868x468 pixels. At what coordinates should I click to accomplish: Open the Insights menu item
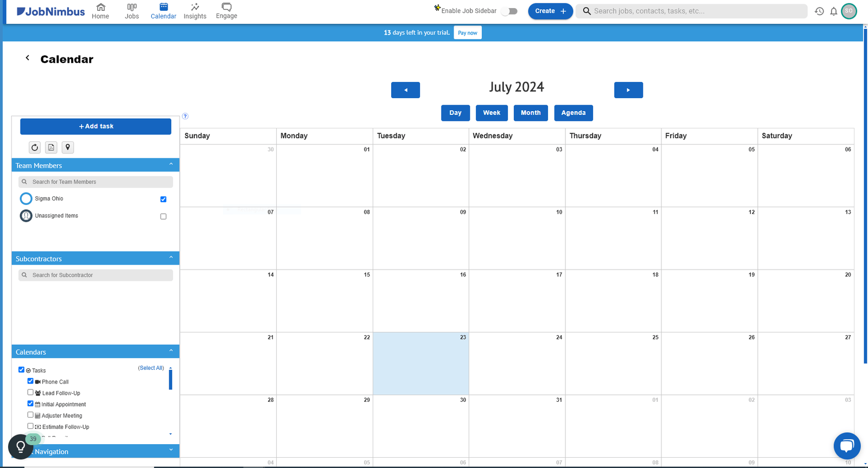coord(195,11)
